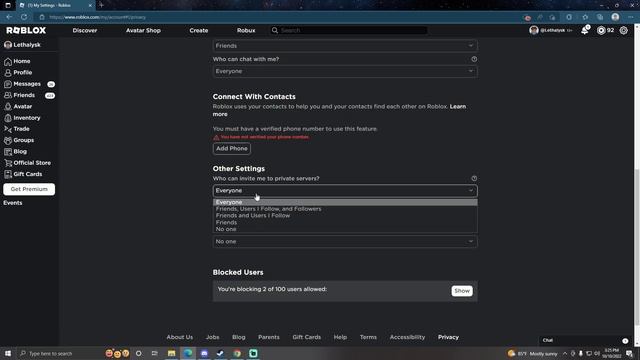Click the search magnifier icon
The width and height of the screenshot is (640, 360).
point(275,31)
